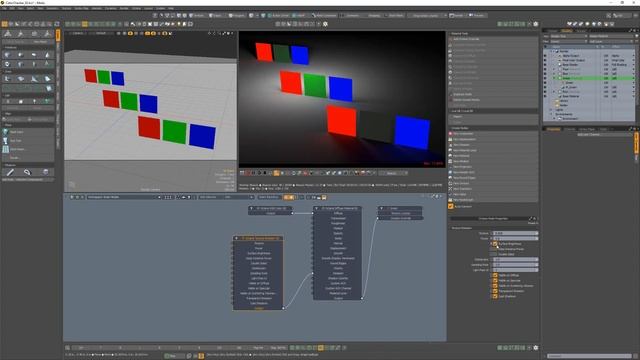Collapse the Octane Diffuse Material node arrow
Viewport: 640px width, 360px height.
pyautogui.click(x=317, y=208)
